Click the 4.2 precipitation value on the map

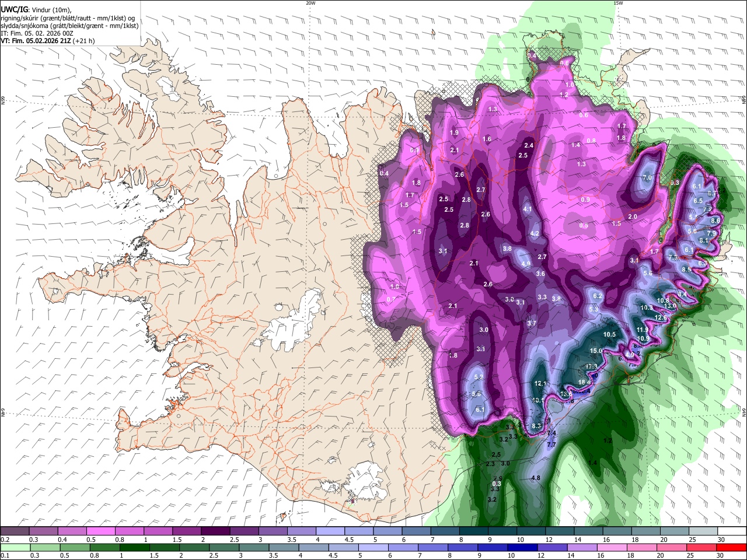[535, 233]
